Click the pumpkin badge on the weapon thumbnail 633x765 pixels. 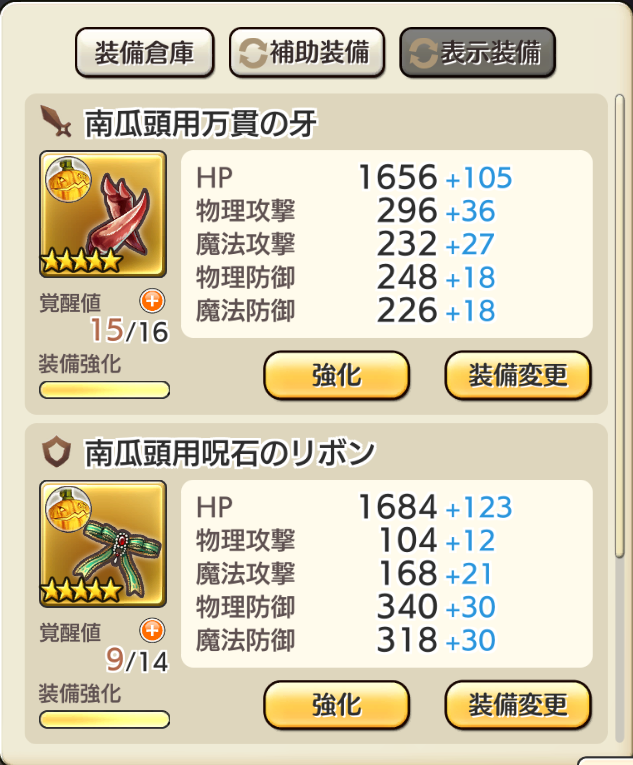point(69,179)
